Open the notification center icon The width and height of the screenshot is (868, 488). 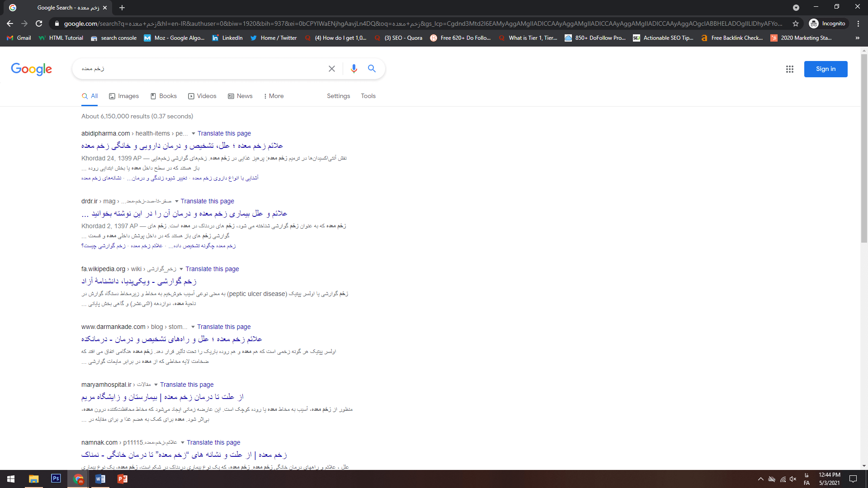pyautogui.click(x=853, y=479)
